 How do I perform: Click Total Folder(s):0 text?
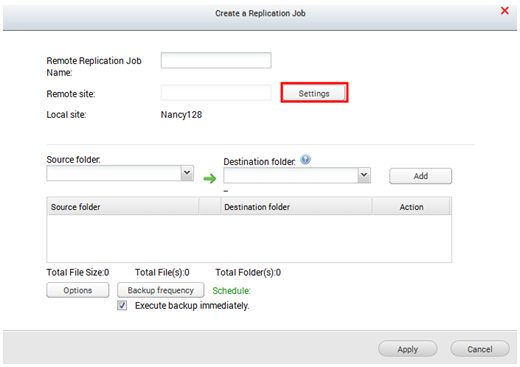click(248, 272)
